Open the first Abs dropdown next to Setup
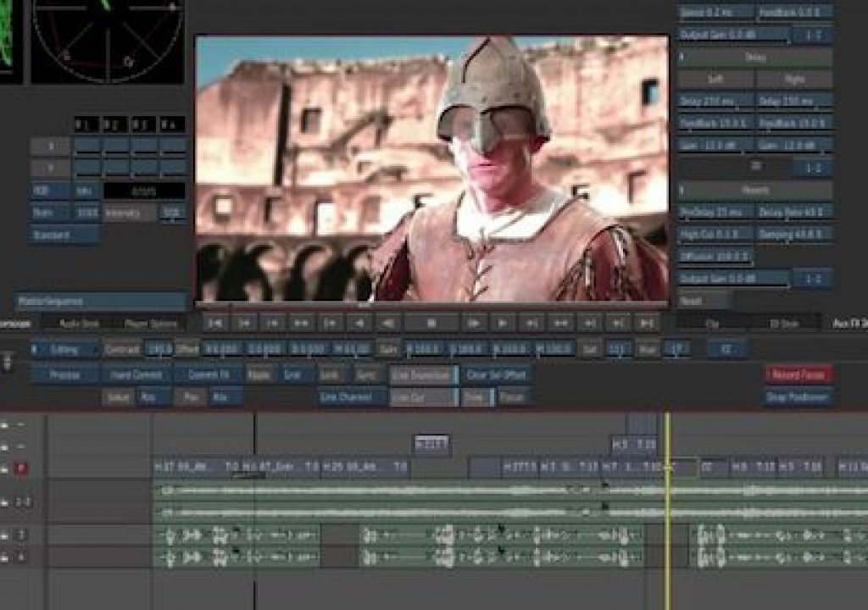This screenshot has height=610, width=868. click(x=153, y=396)
